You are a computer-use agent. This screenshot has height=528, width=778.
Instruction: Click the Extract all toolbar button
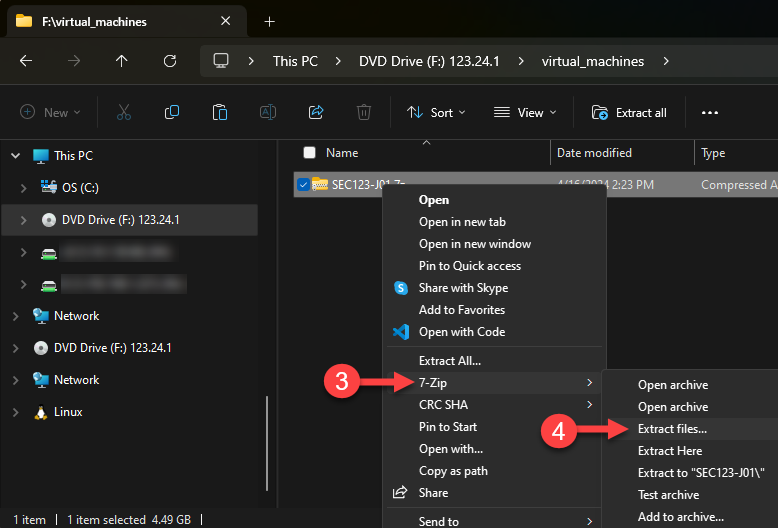629,113
